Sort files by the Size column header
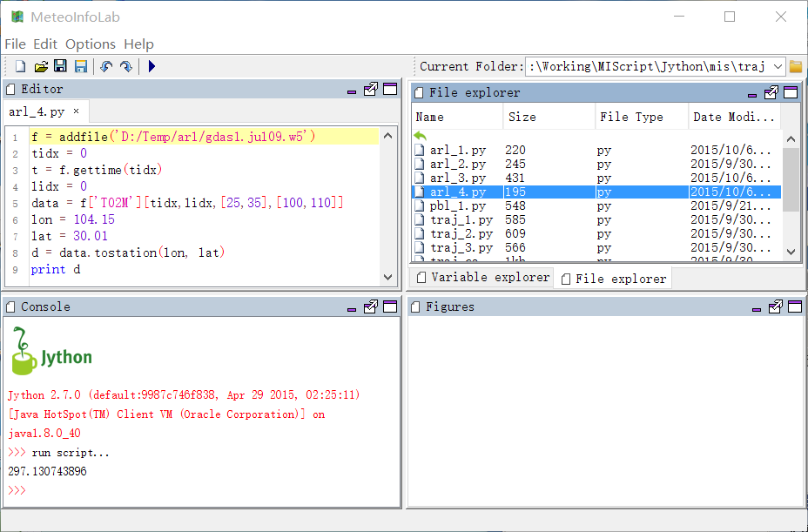The image size is (808, 532). coord(549,117)
